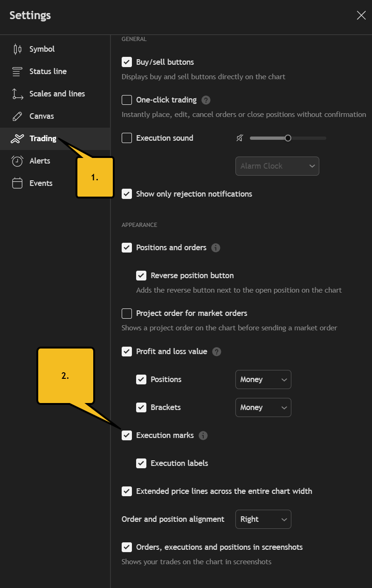Switch to the Trading settings tab
The width and height of the screenshot is (372, 588).
coord(42,138)
